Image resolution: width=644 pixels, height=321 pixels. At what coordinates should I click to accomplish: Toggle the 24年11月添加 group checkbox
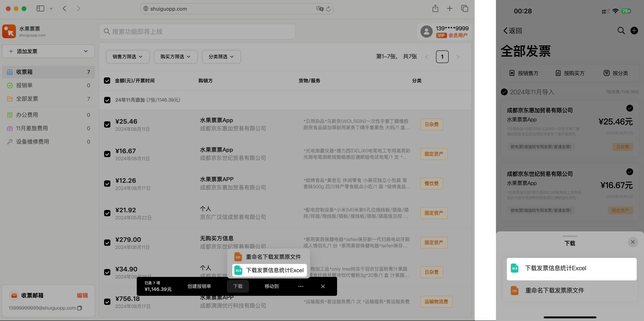click(x=107, y=100)
